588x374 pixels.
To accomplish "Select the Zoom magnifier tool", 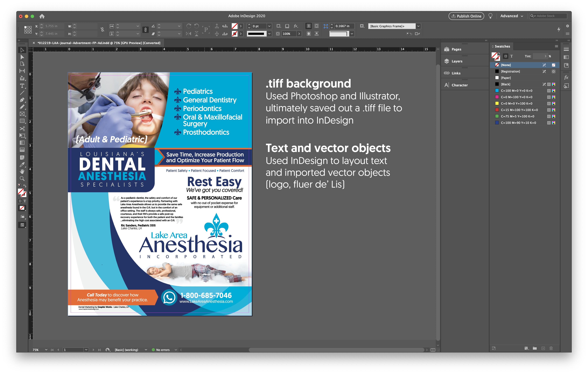I will click(x=22, y=179).
